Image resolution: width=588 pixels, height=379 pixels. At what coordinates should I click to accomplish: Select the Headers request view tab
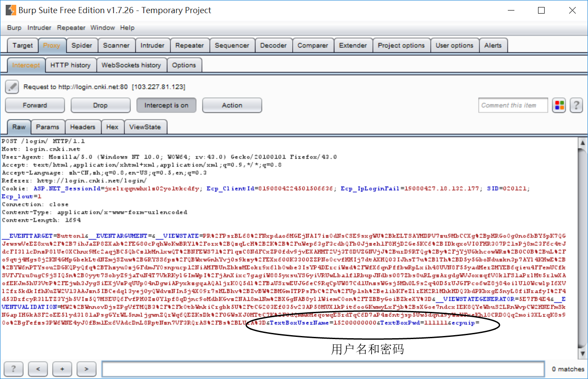pos(82,127)
